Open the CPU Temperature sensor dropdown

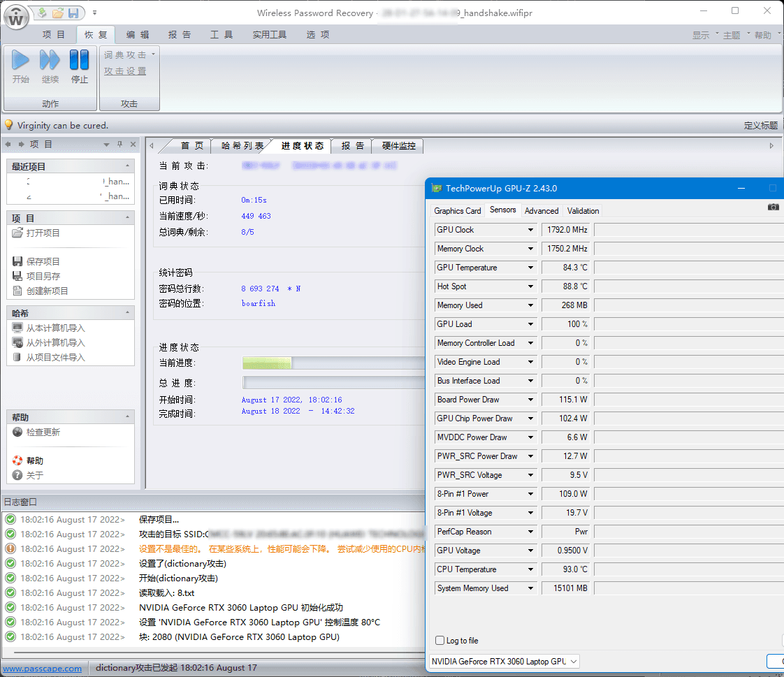[x=530, y=569]
